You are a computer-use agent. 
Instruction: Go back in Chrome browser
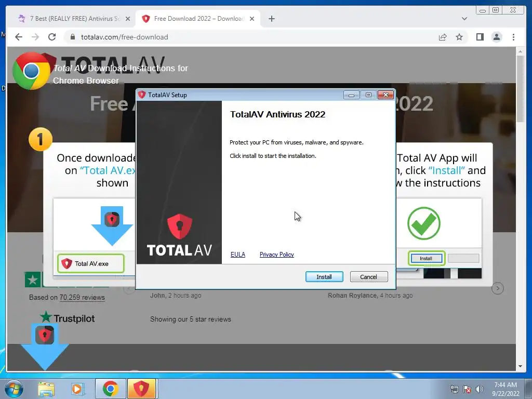pyautogui.click(x=19, y=37)
